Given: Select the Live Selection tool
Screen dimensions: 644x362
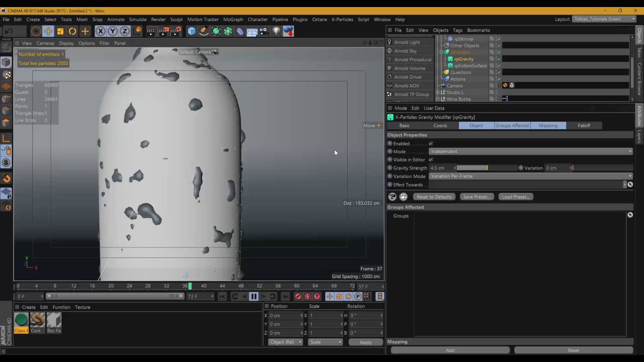Looking at the screenshot, I should point(36,31).
